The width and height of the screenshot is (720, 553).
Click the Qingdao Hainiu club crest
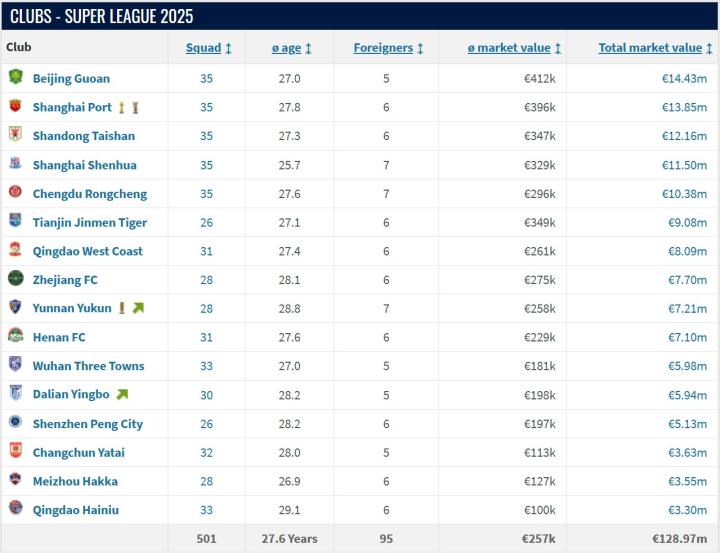[16, 508]
